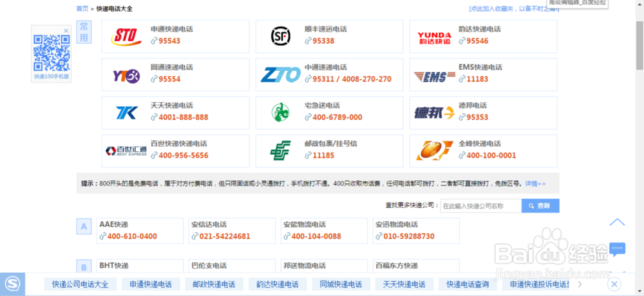Click the 德邦 logo
Screen dimensions: 644x296
point(434,113)
